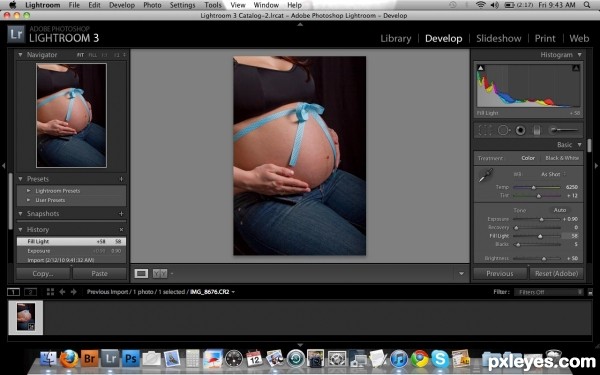Expand the User Presets folder
Viewport: 600px width, 375px height.
pyautogui.click(x=29, y=200)
